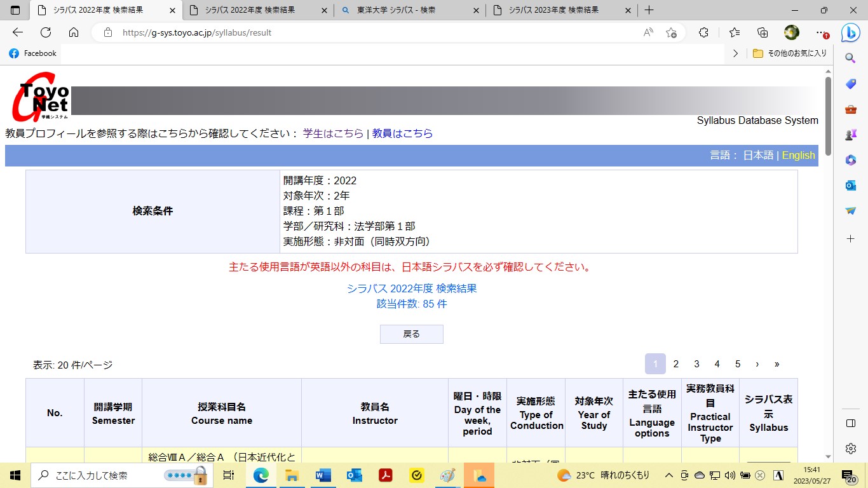Open the browser home page icon

click(74, 32)
